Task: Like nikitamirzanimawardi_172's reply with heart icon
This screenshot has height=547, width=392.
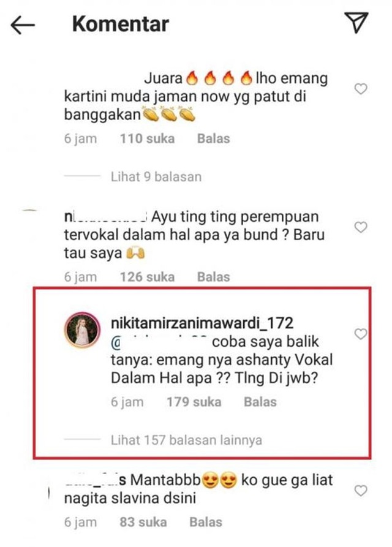Action: point(361,334)
